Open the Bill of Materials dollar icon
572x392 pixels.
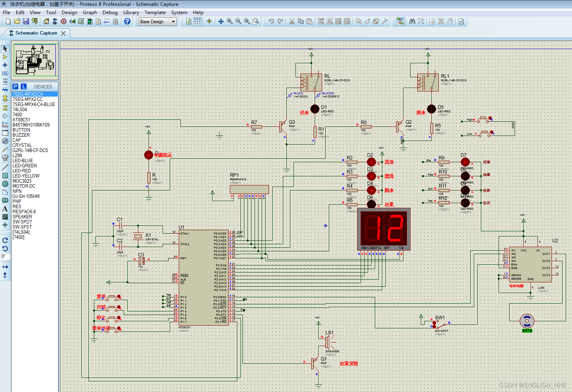(x=98, y=21)
